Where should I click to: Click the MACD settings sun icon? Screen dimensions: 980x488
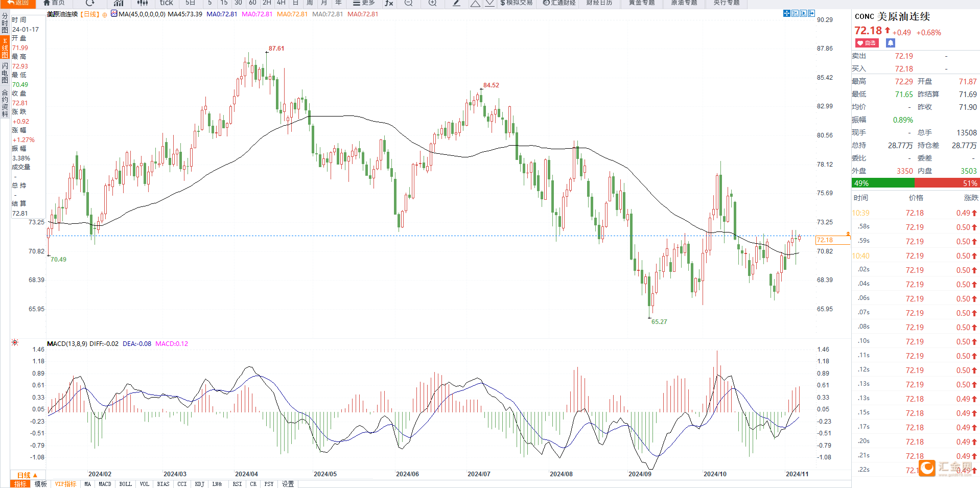point(15,342)
